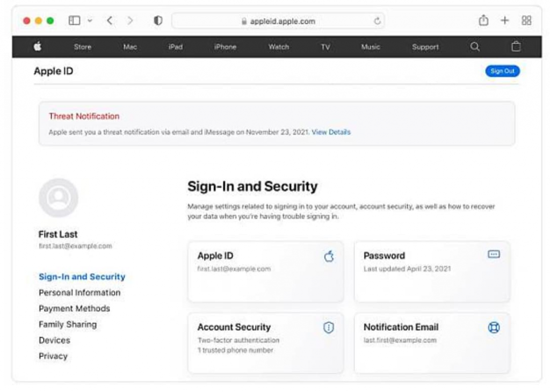Click last.first@example.com notification email text

400,340
